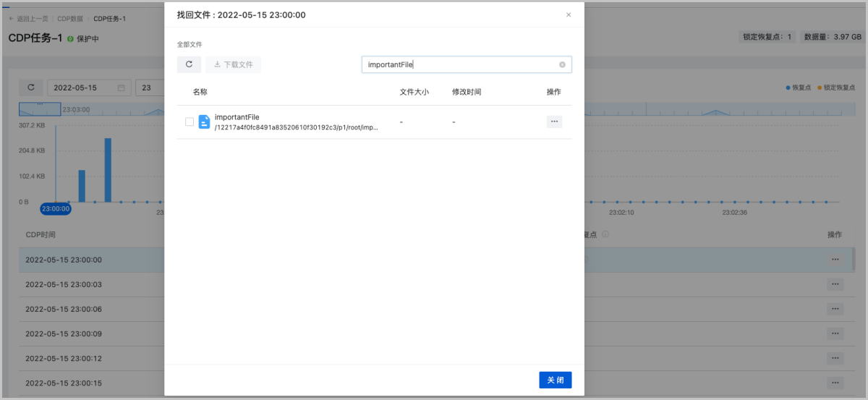Click the blue importantFile document icon

tap(204, 122)
